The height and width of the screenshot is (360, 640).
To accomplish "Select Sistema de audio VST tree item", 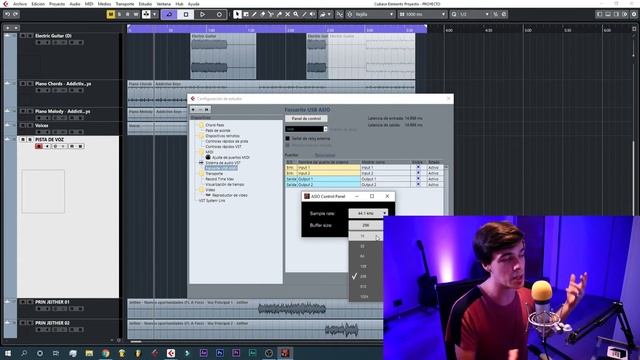I will (223, 162).
